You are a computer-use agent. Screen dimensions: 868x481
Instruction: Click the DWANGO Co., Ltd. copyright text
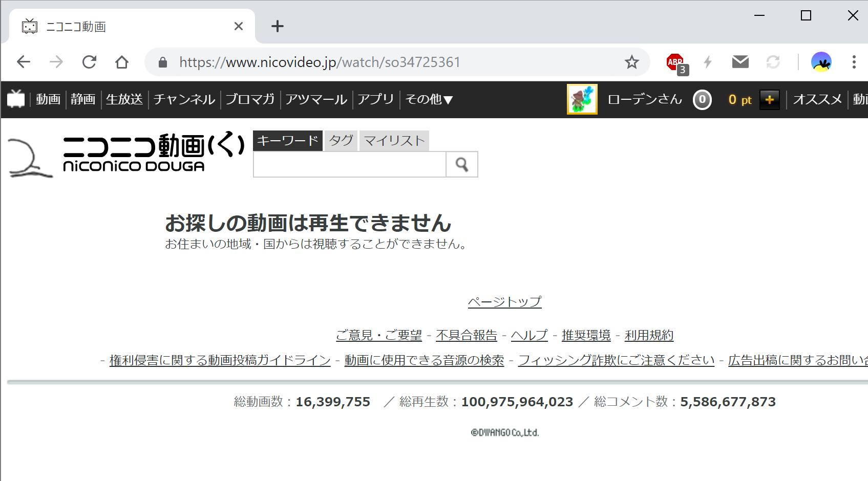click(x=505, y=433)
